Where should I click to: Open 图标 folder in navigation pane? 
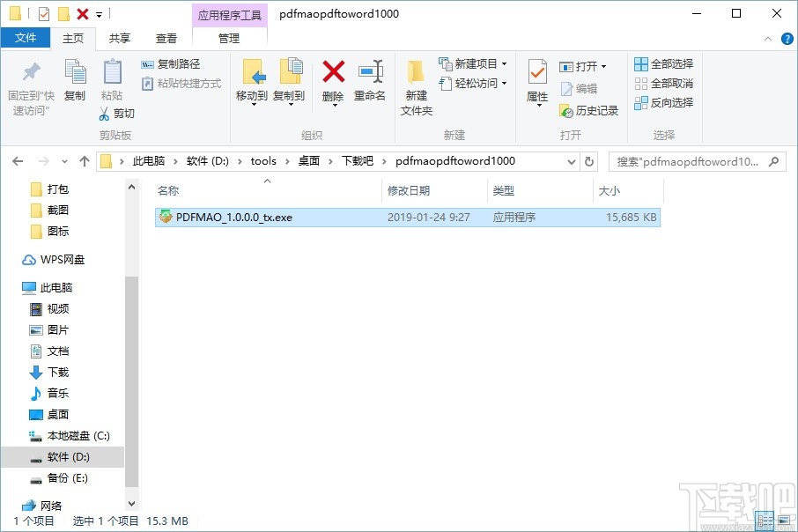click(x=51, y=232)
